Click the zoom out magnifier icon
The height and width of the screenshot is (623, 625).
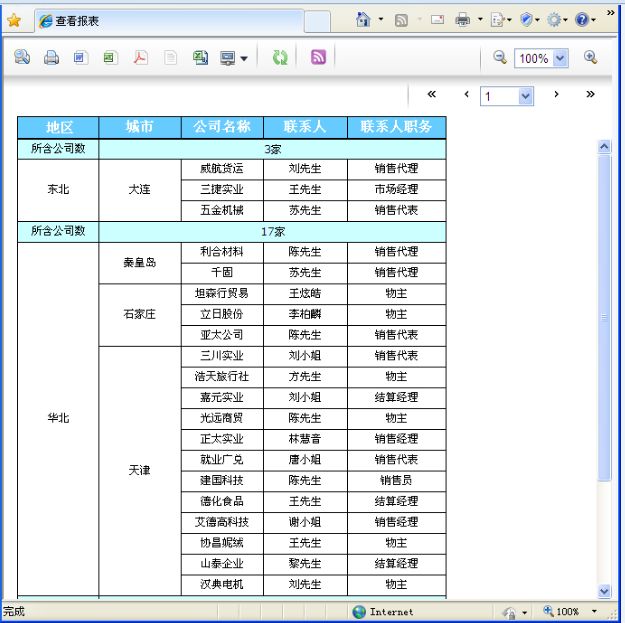tap(500, 58)
